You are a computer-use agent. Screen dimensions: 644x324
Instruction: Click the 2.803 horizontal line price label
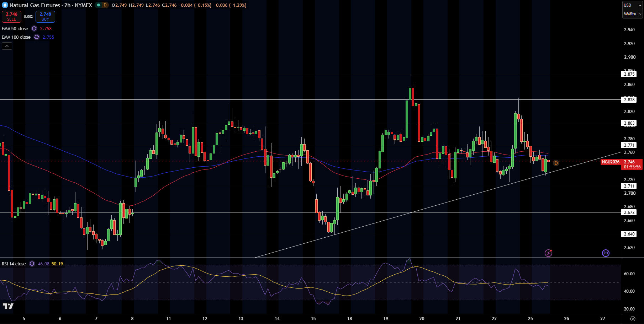[x=629, y=123]
